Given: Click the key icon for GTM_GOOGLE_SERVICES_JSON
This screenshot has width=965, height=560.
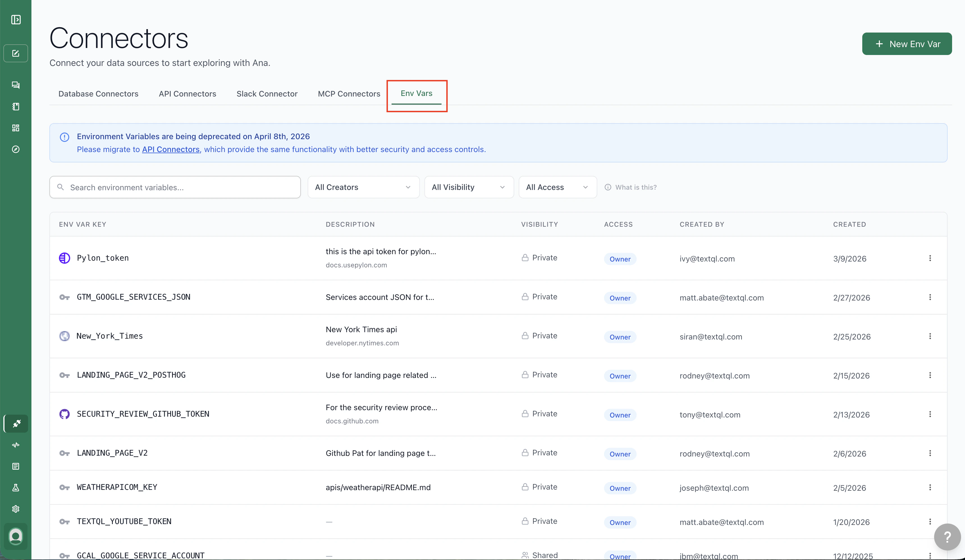Looking at the screenshot, I should [64, 297].
